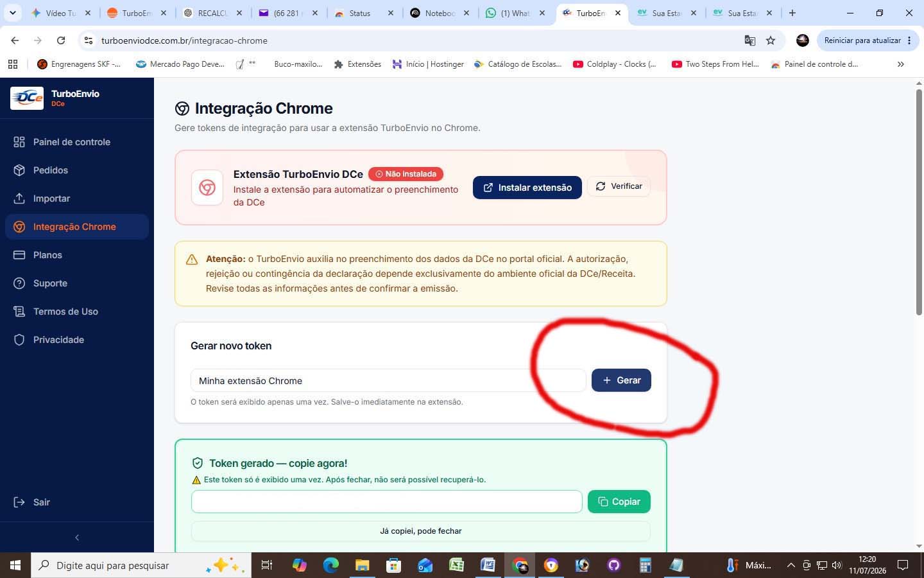The width and height of the screenshot is (924, 578).
Task: Click Instalar extensão button
Action: click(527, 188)
